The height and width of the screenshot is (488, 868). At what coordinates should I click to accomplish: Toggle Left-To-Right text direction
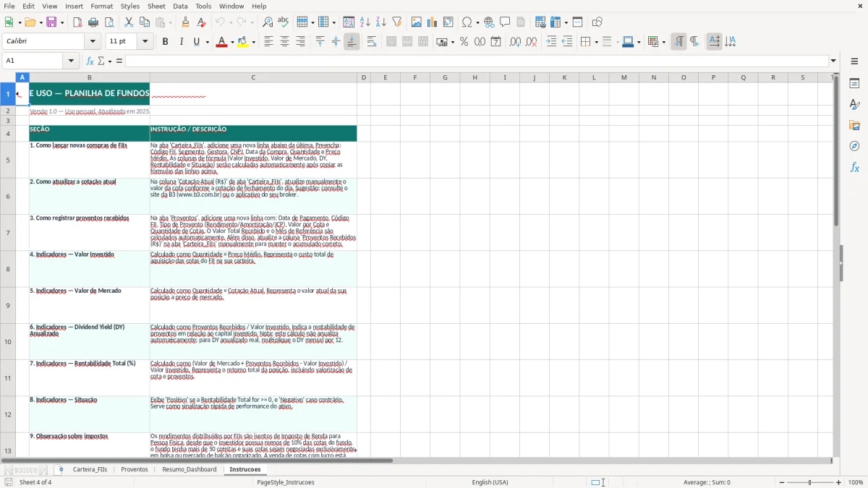click(678, 42)
